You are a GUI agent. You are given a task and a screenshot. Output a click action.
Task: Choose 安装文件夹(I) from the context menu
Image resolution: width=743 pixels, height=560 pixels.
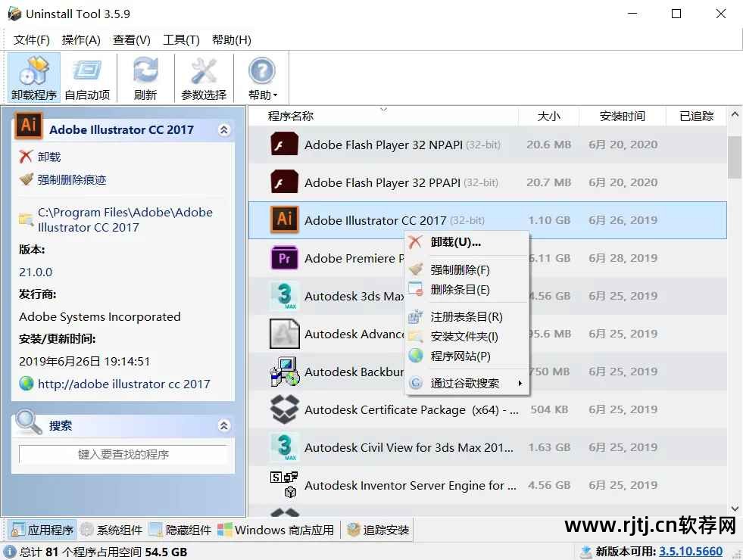tap(467, 337)
